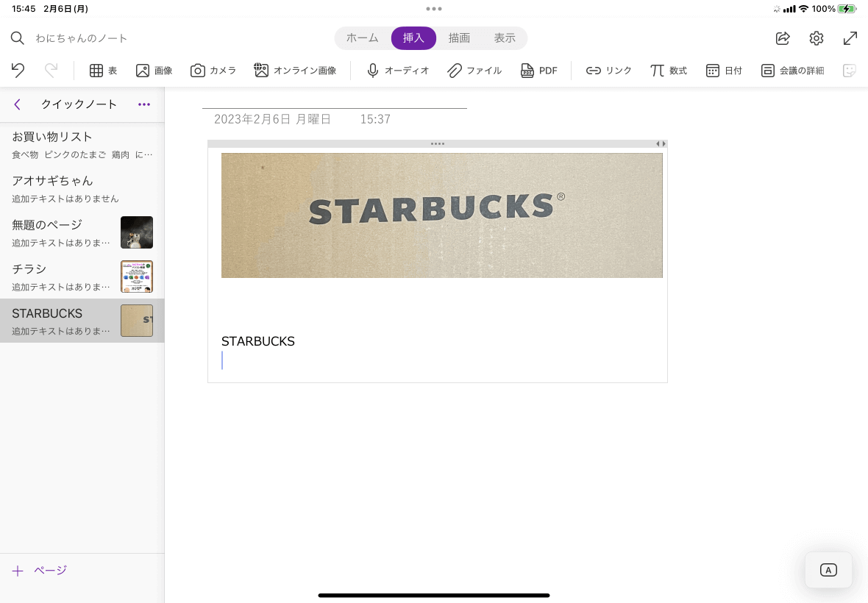Tap the status bar clock 15:45
The height and width of the screenshot is (603, 868).
(24, 9)
